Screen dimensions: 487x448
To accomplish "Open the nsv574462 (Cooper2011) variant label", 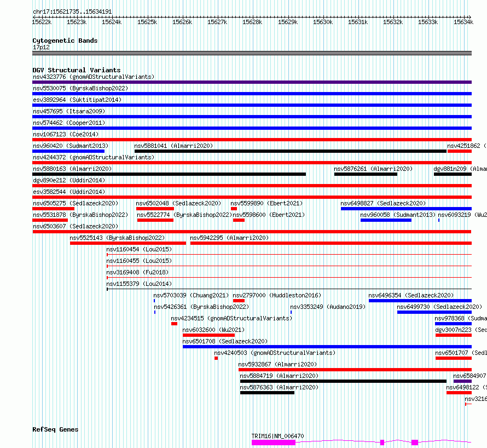I will click(69, 123).
